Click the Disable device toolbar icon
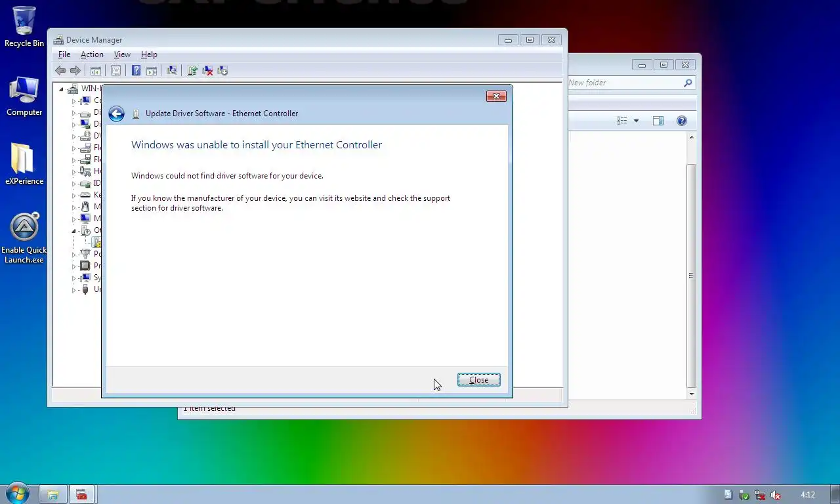Viewport: 840px width, 504px height. coord(222,71)
